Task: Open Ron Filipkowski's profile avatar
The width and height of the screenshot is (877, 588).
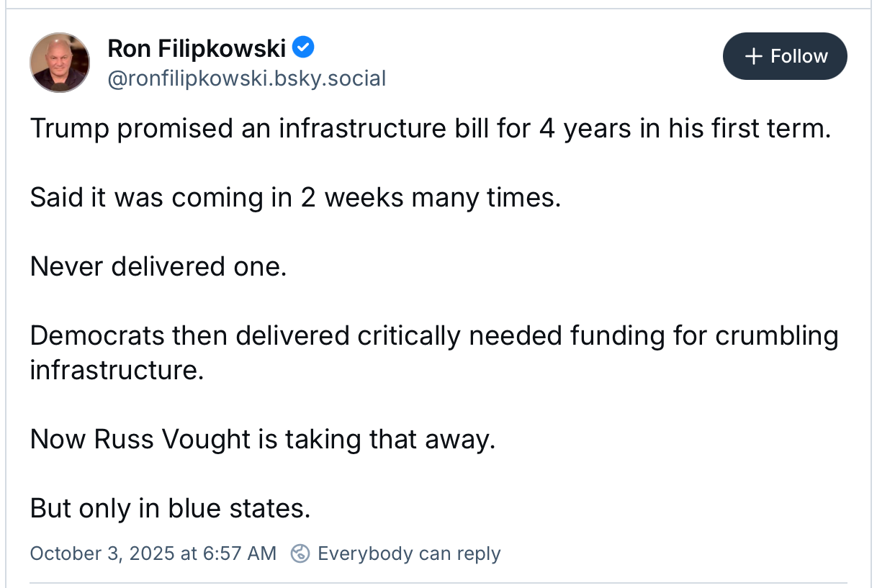Action: click(60, 63)
